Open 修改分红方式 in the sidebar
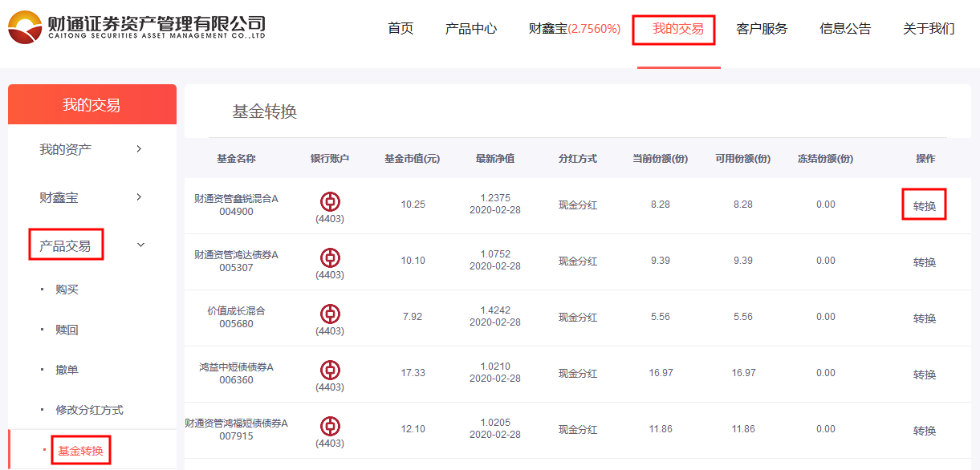The height and width of the screenshot is (470, 980). coord(90,410)
